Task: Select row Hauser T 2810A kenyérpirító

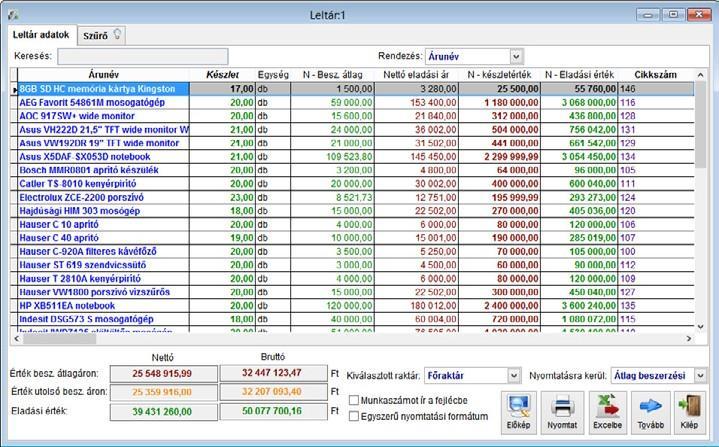Action: tap(351, 279)
